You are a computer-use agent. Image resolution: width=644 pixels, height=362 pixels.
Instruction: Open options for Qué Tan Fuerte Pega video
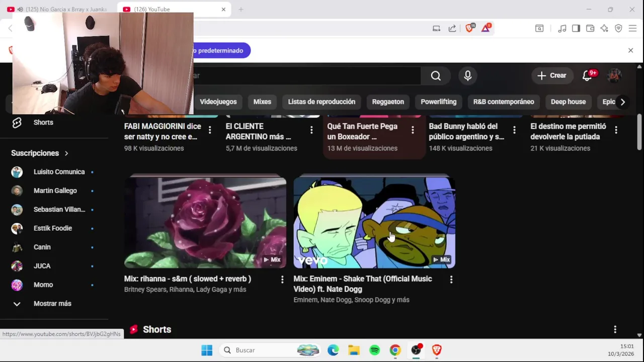pos(413,130)
